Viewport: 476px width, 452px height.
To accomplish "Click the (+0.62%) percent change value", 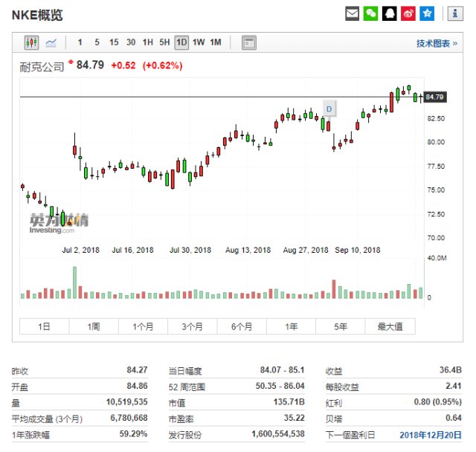I will click(x=162, y=65).
